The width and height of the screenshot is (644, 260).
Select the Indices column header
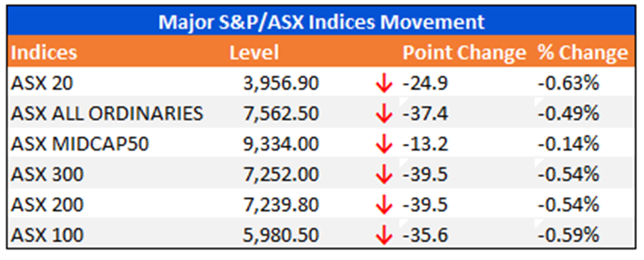44,53
